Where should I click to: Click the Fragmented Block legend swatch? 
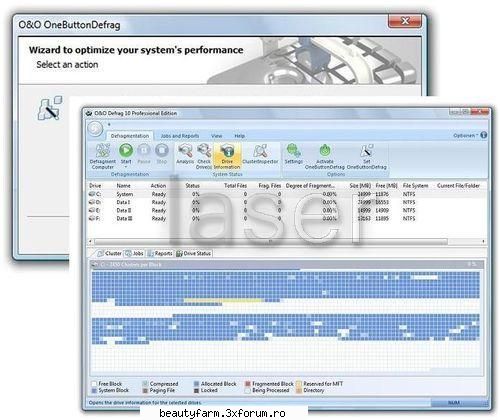coord(248,384)
